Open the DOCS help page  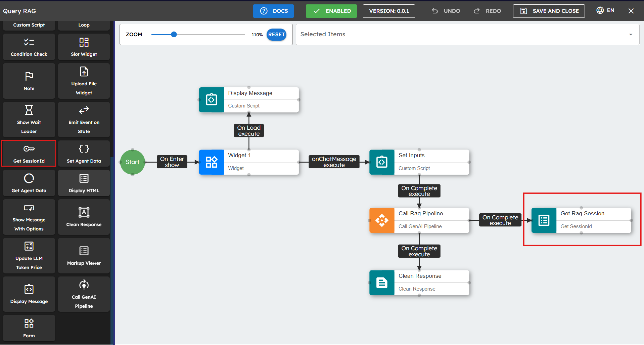point(273,11)
